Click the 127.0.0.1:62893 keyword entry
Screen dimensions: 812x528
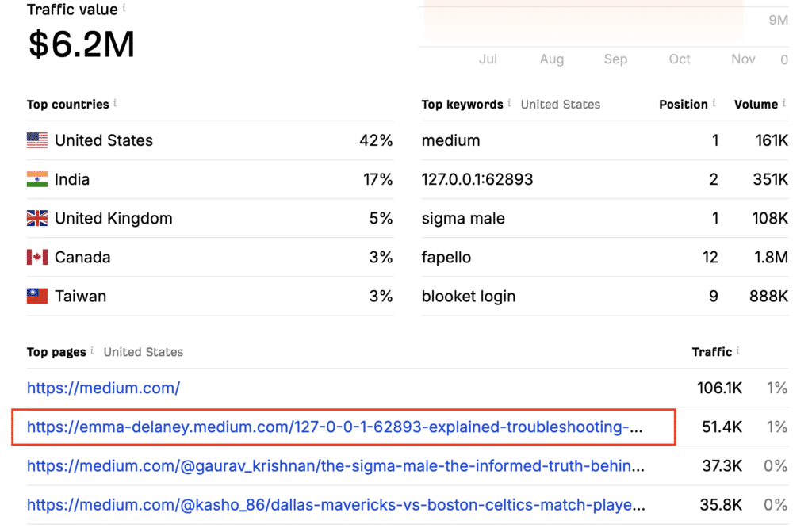[477, 179]
